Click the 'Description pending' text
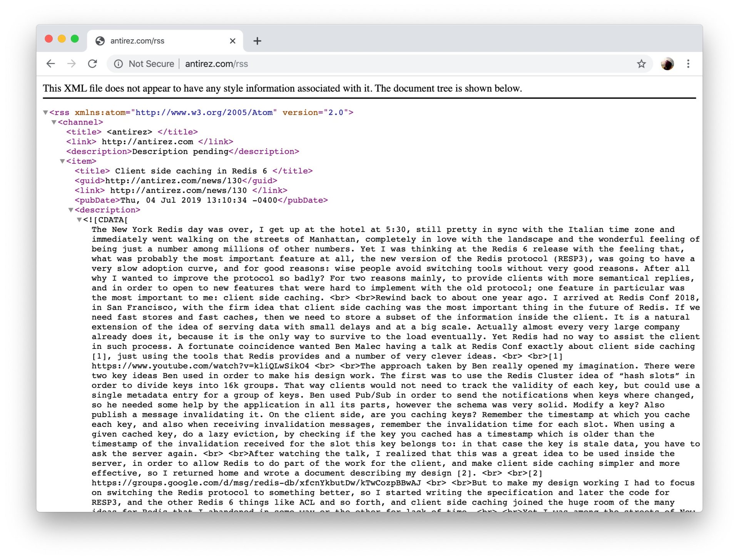This screenshot has width=739, height=560. click(x=180, y=152)
